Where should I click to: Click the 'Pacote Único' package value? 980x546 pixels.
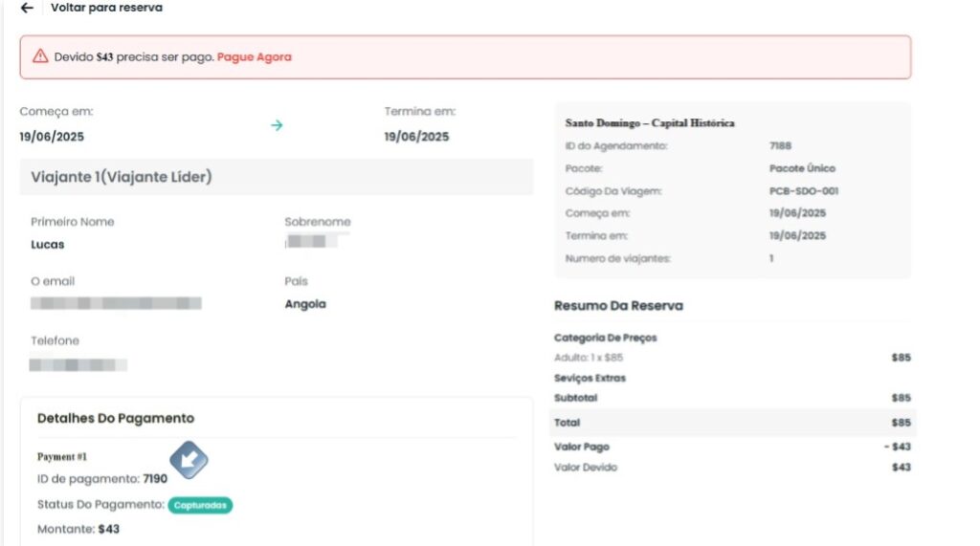point(802,168)
